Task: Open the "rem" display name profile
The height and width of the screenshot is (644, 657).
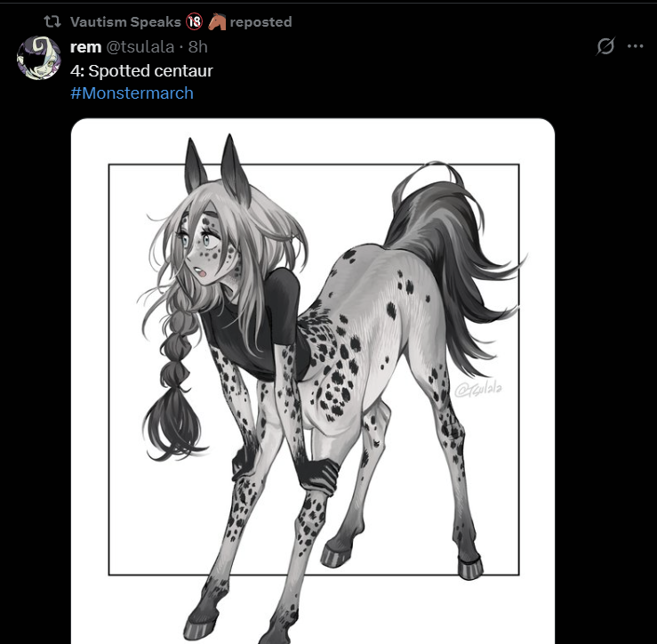Action: [x=86, y=47]
